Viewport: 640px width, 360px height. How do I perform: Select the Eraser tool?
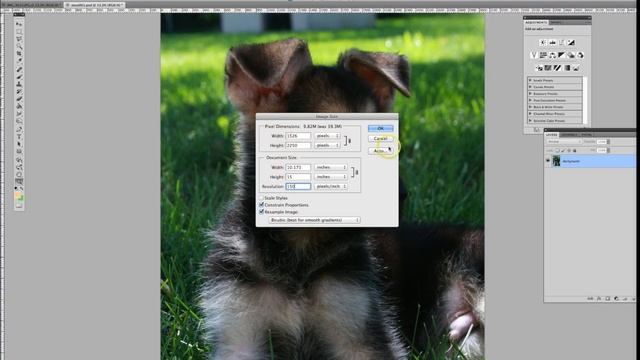[x=19, y=98]
